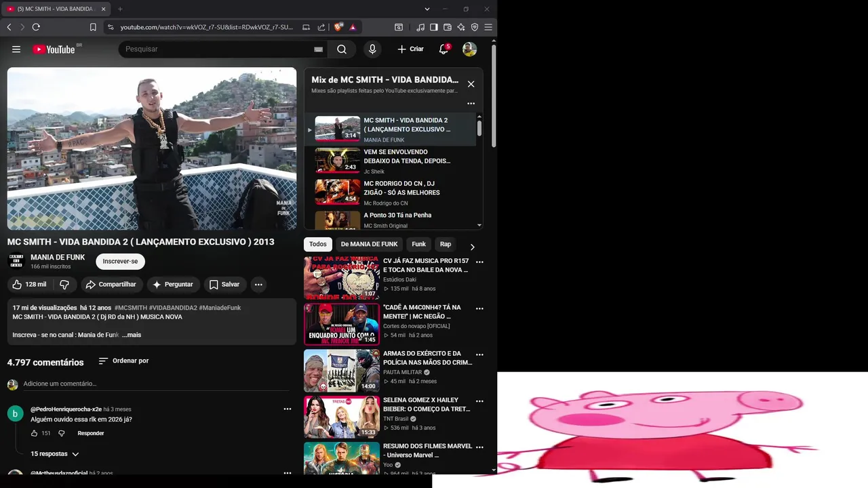The image size is (868, 488).
Task: Click the Adicione um comentário field
Action: coord(156,384)
